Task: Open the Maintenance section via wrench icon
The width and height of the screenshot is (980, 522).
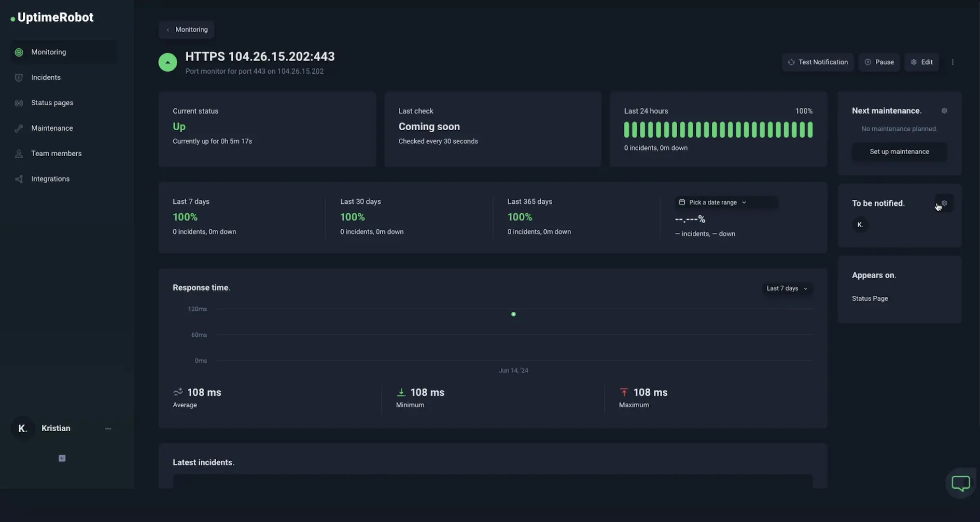Action: point(19,128)
